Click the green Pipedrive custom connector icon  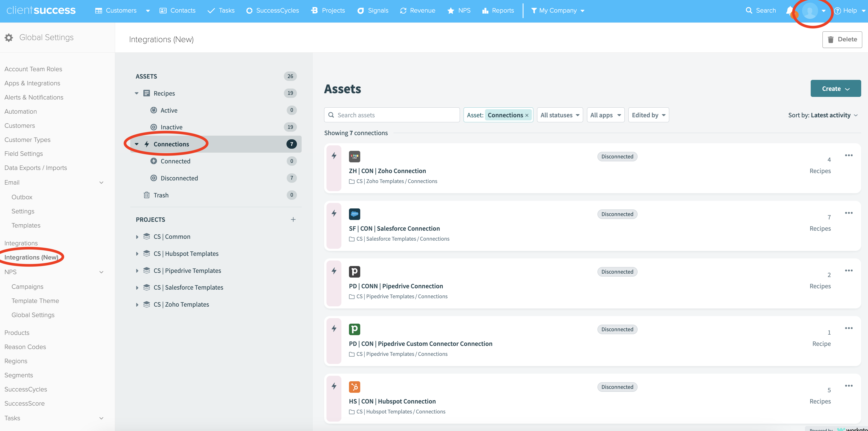(354, 329)
